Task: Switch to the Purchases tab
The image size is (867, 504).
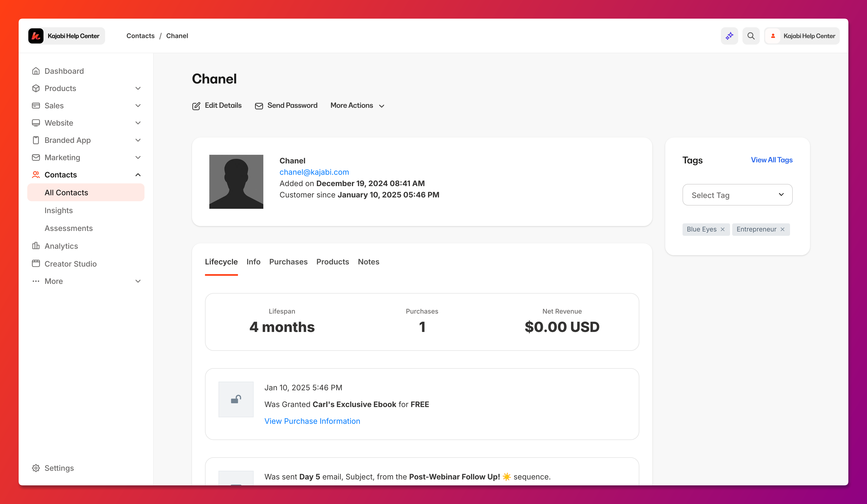Action: (288, 262)
